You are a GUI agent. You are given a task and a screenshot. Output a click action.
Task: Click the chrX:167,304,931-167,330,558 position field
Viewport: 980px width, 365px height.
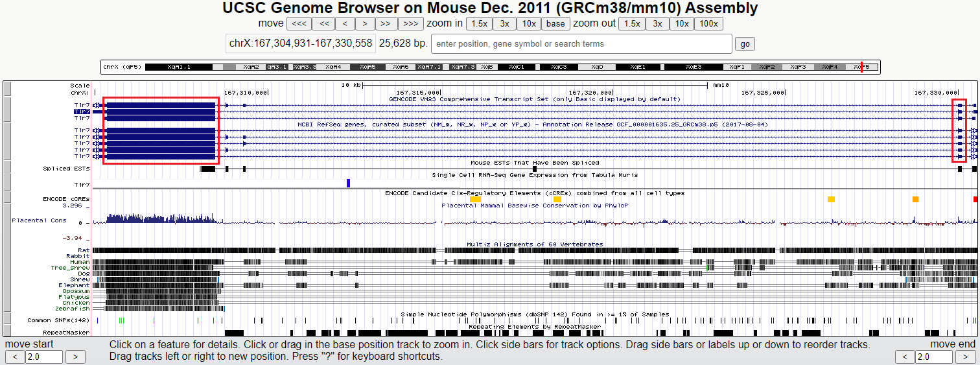pos(300,43)
